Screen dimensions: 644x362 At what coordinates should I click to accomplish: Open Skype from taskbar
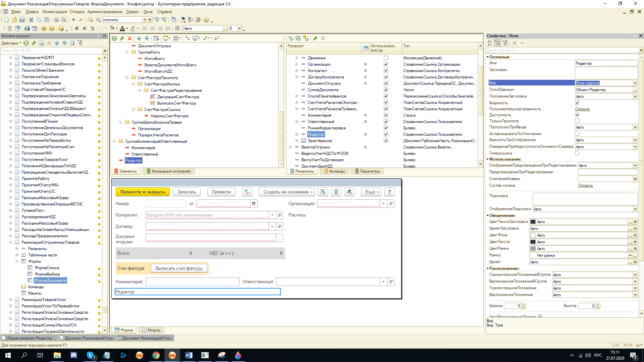click(90, 355)
